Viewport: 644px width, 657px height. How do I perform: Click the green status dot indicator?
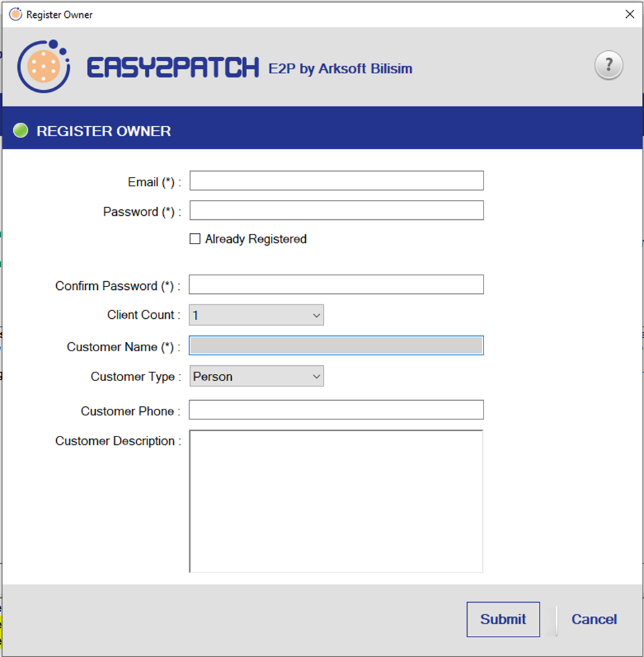coord(20,131)
